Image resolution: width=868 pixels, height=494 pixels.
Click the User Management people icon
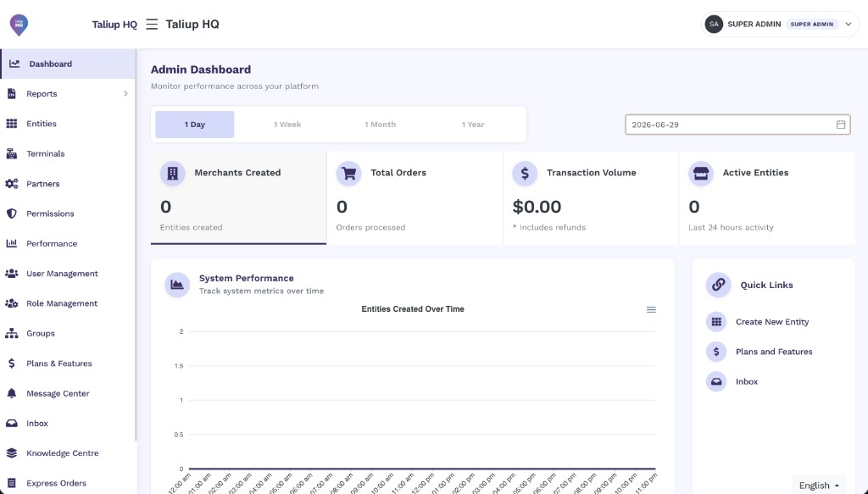tap(12, 274)
